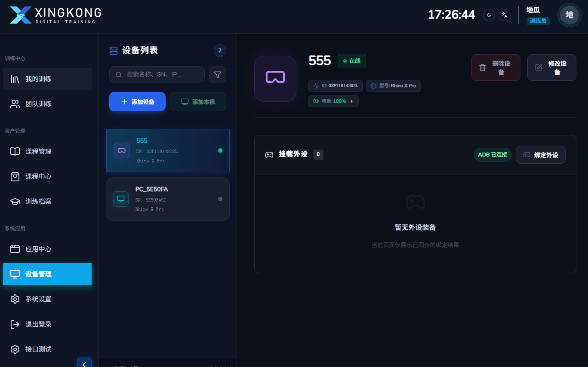
Task: Open 训练档案 in sidebar
Action: pos(47,202)
